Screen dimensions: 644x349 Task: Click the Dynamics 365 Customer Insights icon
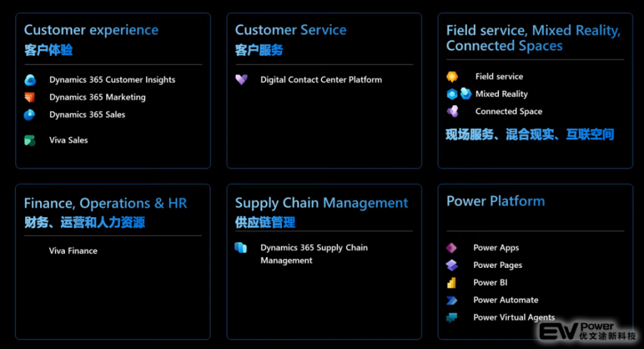pos(30,80)
